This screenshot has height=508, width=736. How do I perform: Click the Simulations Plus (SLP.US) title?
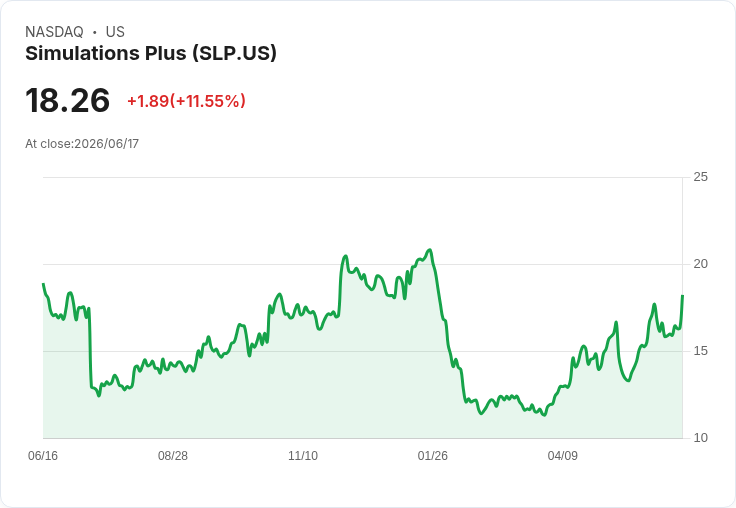pos(151,54)
